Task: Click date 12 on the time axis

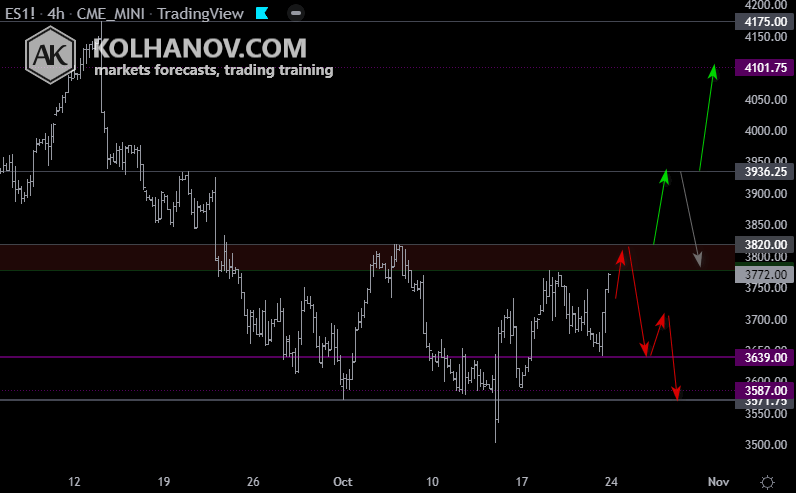Action: (74, 482)
